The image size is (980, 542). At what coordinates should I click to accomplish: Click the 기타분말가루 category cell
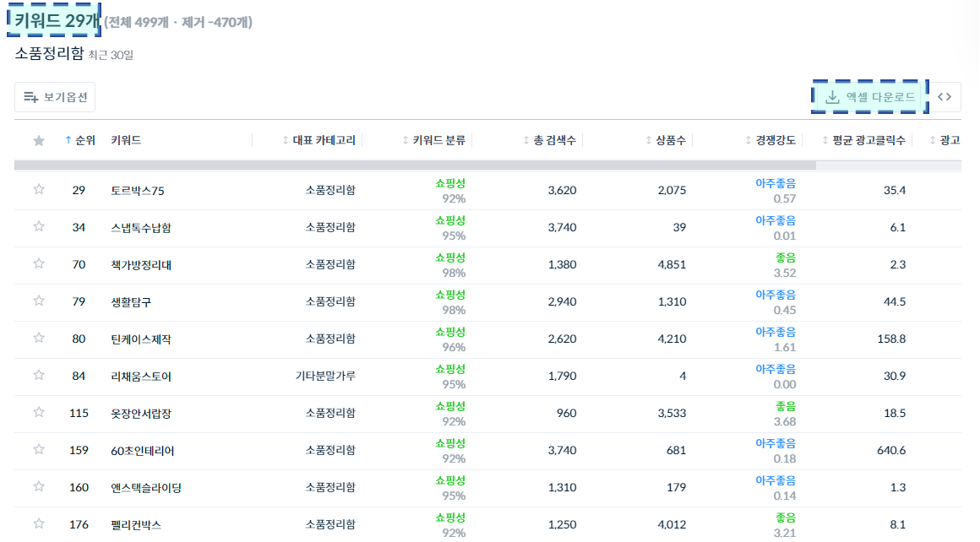click(x=325, y=376)
